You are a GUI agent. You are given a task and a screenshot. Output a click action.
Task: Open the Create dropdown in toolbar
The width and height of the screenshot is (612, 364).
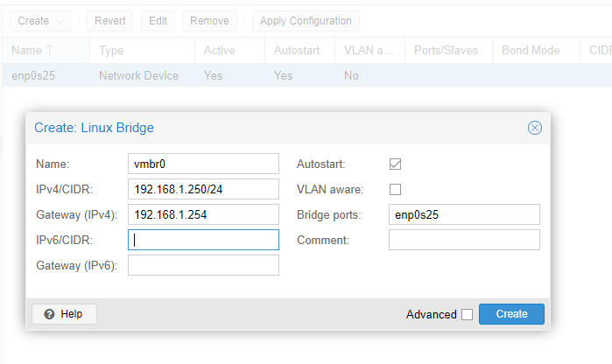(40, 21)
